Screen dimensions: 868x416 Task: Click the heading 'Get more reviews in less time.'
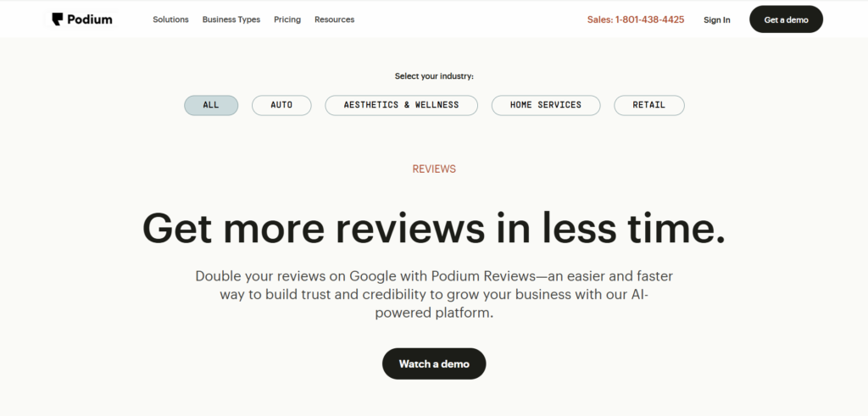[434, 227]
